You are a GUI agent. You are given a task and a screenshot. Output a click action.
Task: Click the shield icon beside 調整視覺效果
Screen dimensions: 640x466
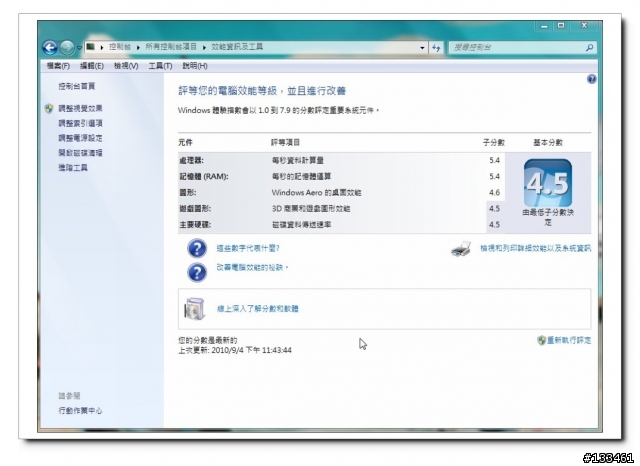point(49,109)
